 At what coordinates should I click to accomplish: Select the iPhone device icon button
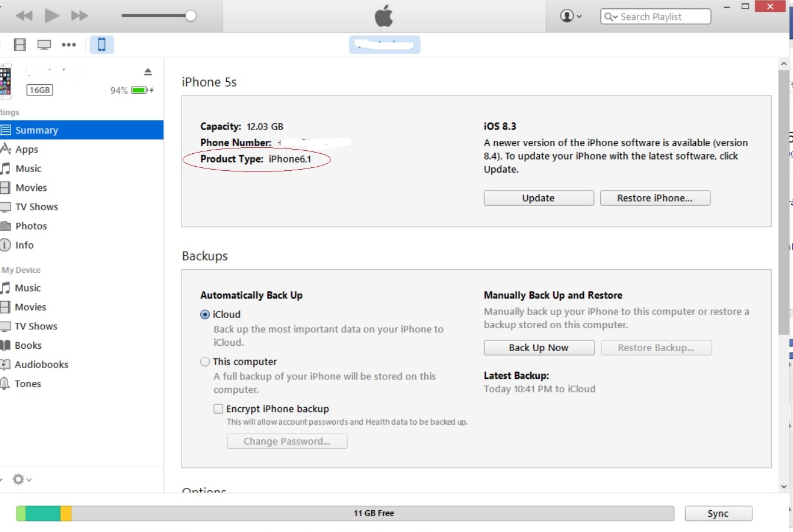tap(101, 45)
